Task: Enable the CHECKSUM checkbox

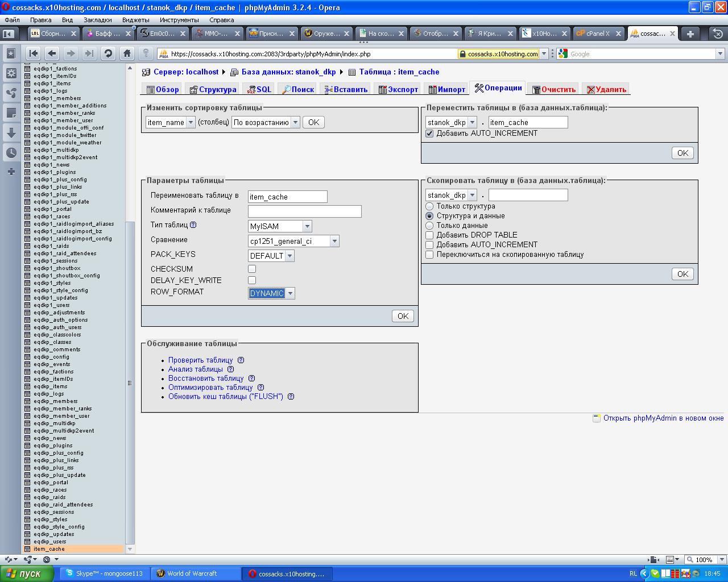Action: 252,269
